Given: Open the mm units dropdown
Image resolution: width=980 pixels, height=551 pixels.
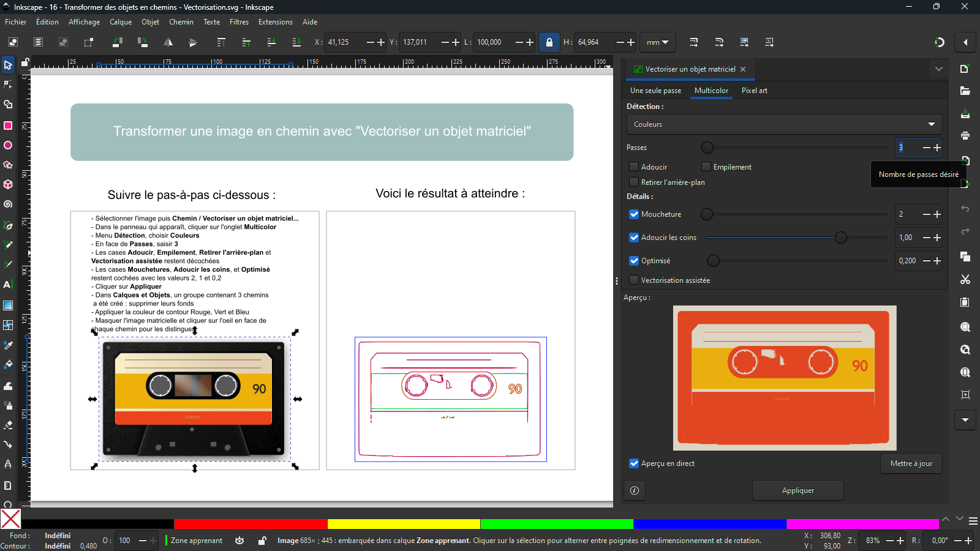Looking at the screenshot, I should [657, 42].
